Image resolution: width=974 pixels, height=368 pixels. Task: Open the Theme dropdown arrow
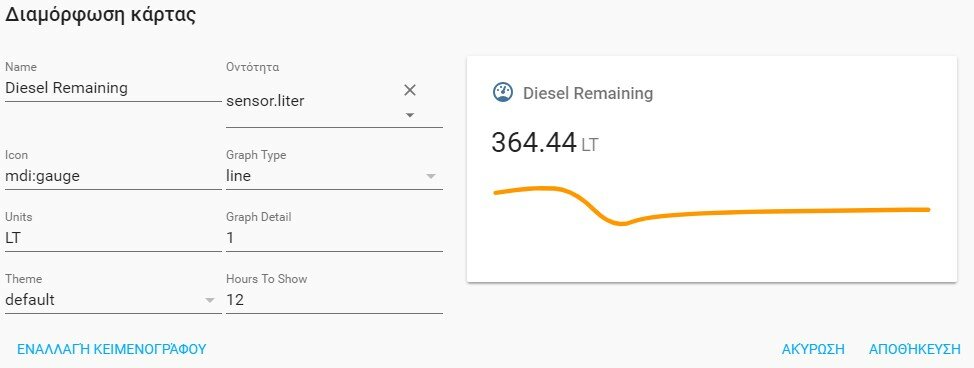click(x=209, y=300)
